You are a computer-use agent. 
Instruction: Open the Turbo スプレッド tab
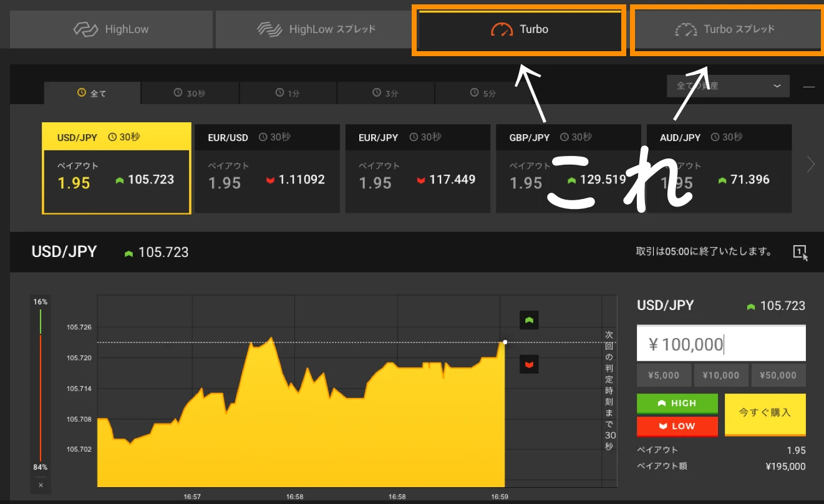[726, 29]
